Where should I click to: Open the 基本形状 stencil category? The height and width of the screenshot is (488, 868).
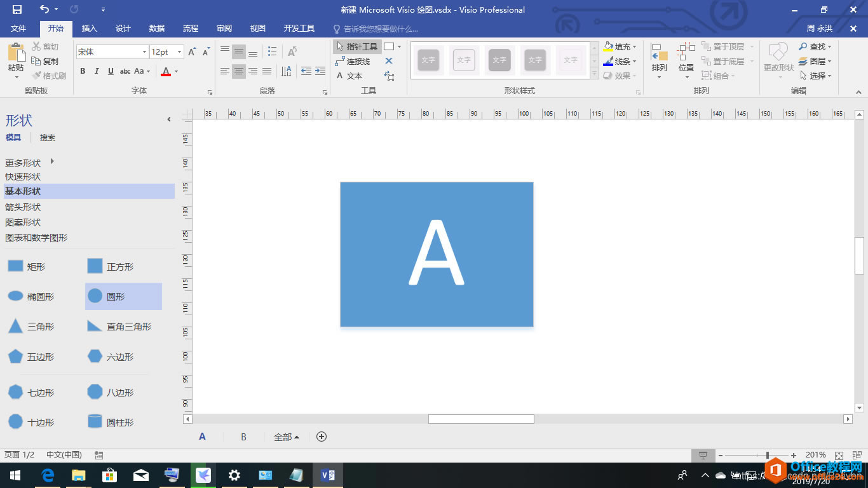pyautogui.click(x=23, y=191)
